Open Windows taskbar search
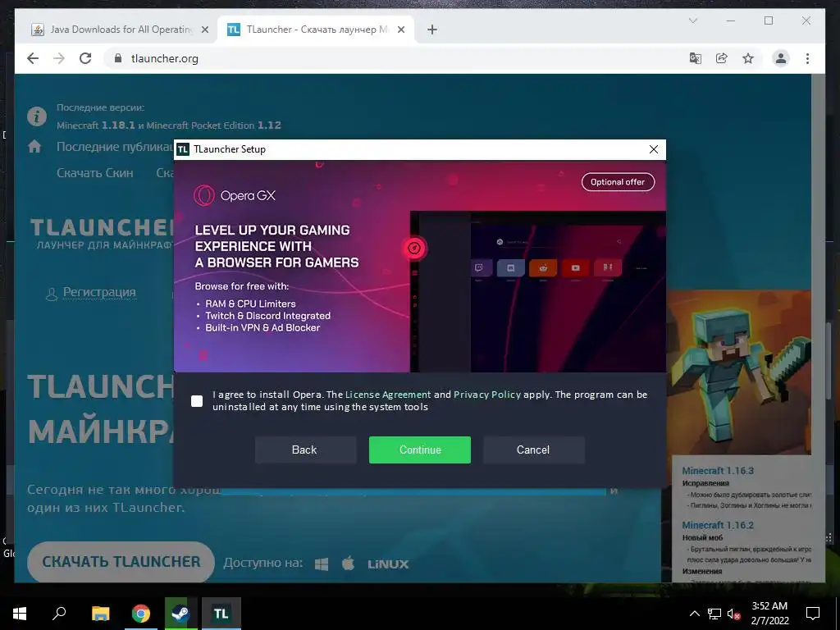 pyautogui.click(x=59, y=614)
